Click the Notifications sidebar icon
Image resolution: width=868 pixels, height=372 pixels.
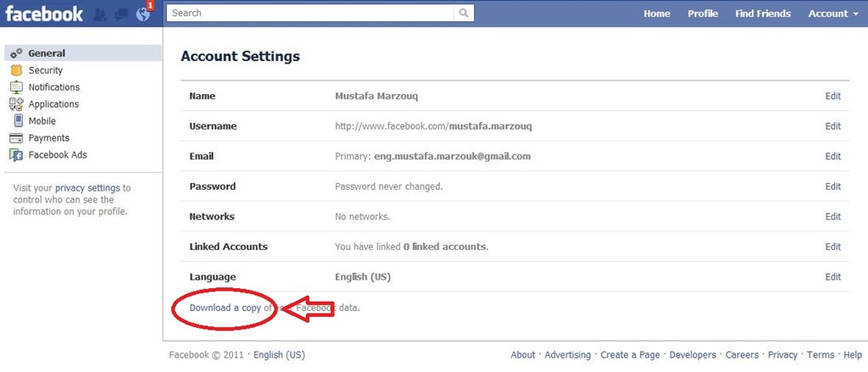coord(17,87)
